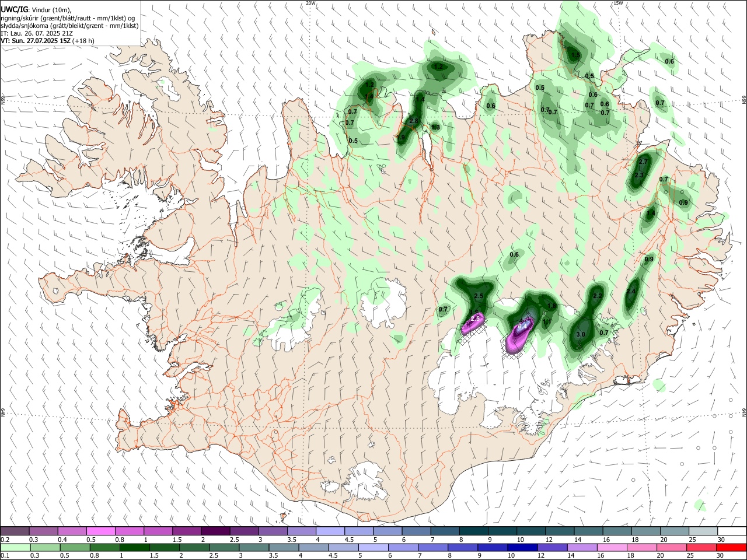The width and height of the screenshot is (747, 560).
Task: Click the 2.2 precipitation value
Action: tap(597, 296)
